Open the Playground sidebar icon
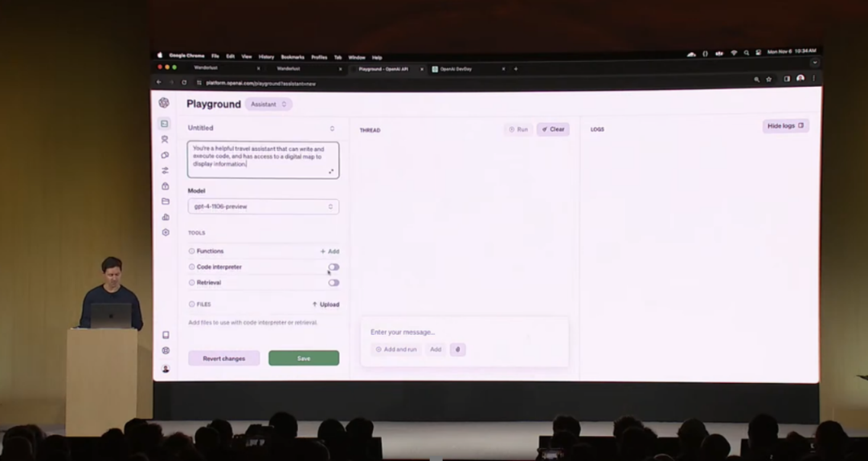The image size is (868, 461). [165, 124]
